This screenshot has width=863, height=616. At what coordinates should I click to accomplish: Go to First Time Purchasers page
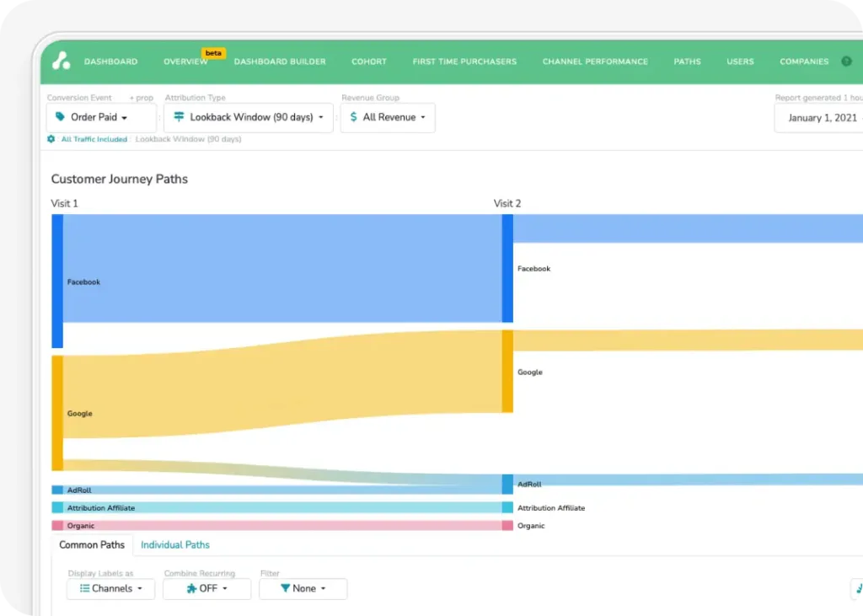(464, 62)
